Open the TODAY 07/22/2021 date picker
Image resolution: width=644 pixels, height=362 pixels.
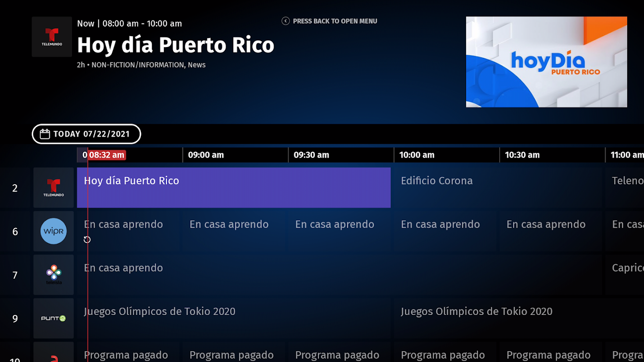(x=87, y=134)
